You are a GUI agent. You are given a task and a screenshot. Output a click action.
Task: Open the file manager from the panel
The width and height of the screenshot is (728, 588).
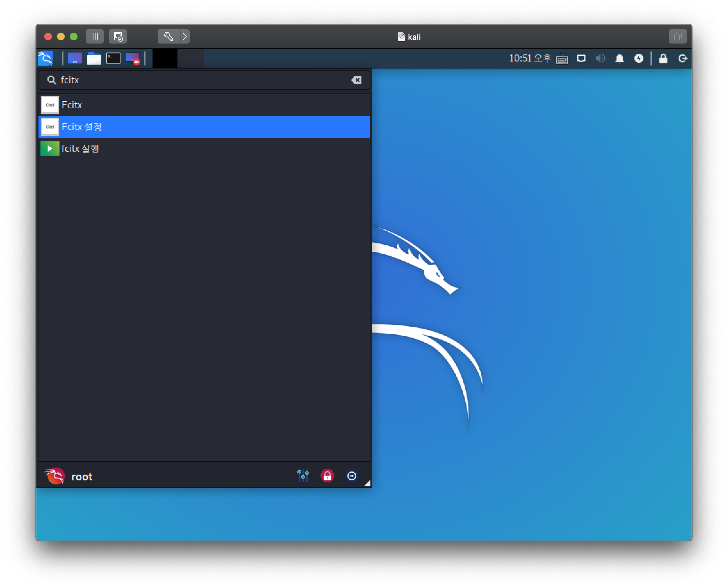(x=94, y=58)
